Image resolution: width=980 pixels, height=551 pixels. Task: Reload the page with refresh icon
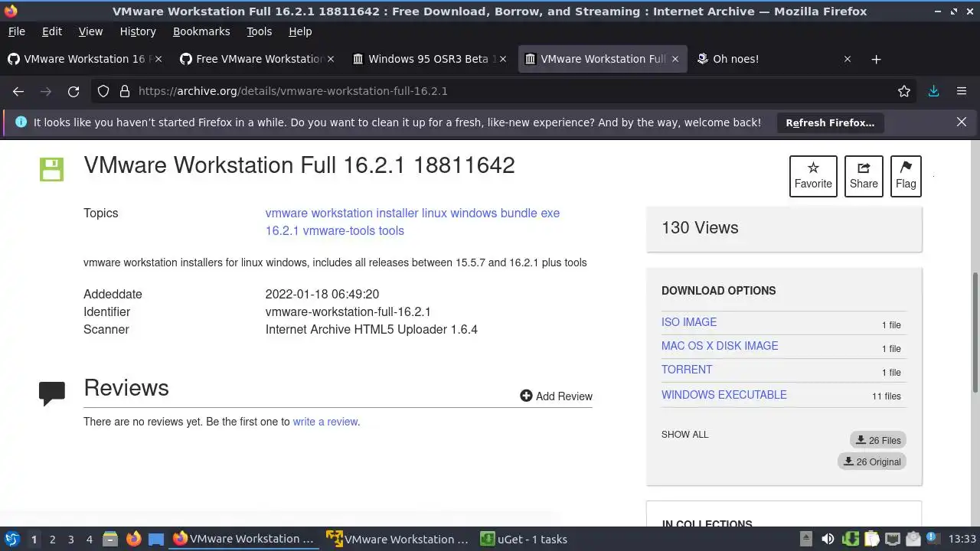pyautogui.click(x=73, y=91)
